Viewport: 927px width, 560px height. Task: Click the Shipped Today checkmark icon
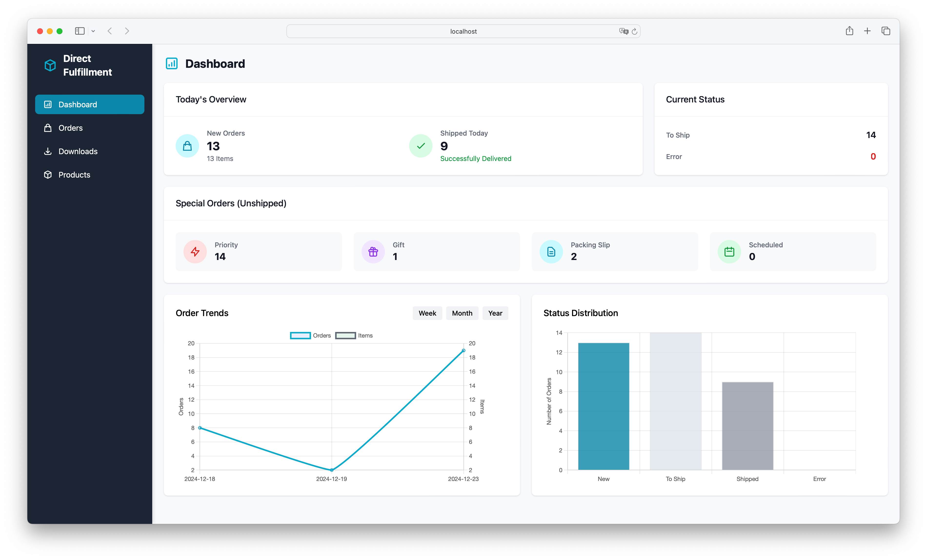[420, 146]
